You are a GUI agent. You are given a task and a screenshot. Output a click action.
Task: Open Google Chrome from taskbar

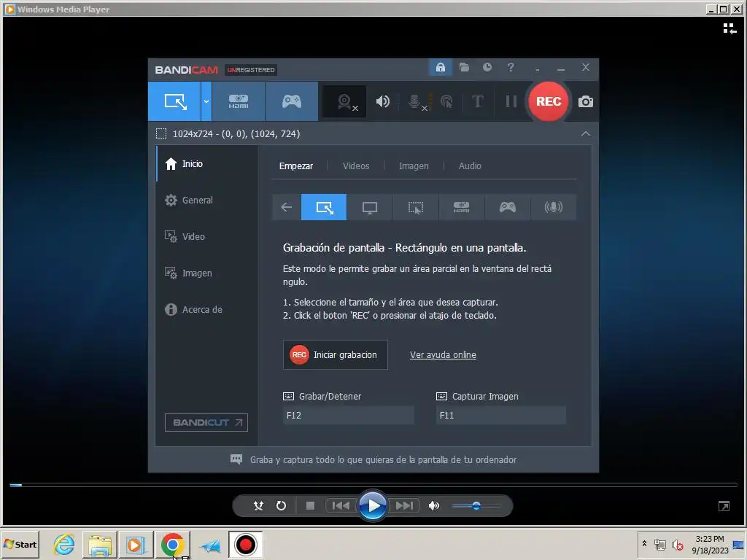pyautogui.click(x=172, y=544)
